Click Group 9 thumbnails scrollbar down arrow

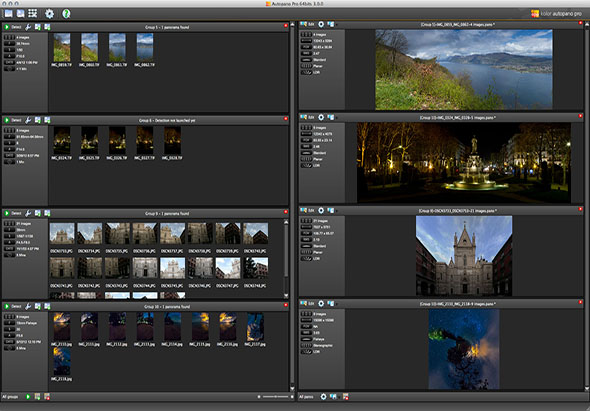click(x=286, y=296)
